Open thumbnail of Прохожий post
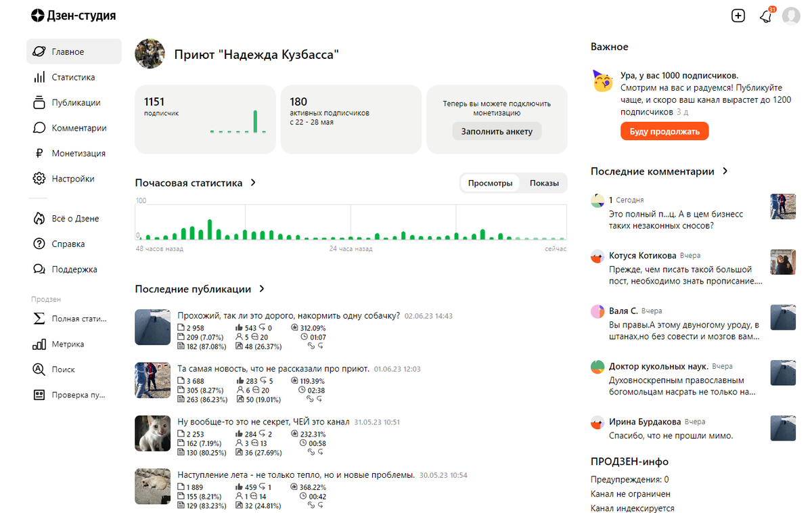The height and width of the screenshot is (513, 812). 152,328
